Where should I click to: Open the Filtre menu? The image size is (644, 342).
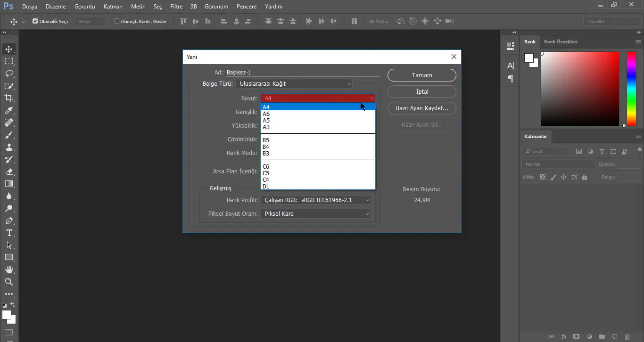point(176,7)
